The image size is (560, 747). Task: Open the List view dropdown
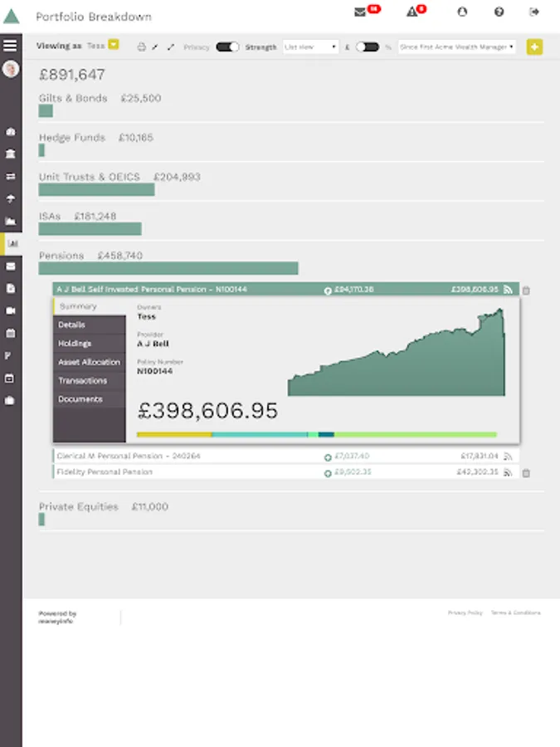(310, 46)
